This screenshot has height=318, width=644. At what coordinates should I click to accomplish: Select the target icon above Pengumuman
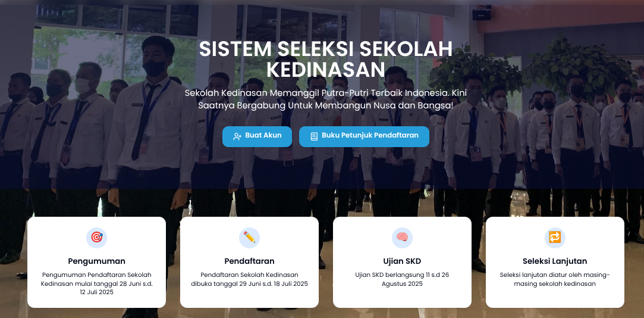pyautogui.click(x=96, y=238)
